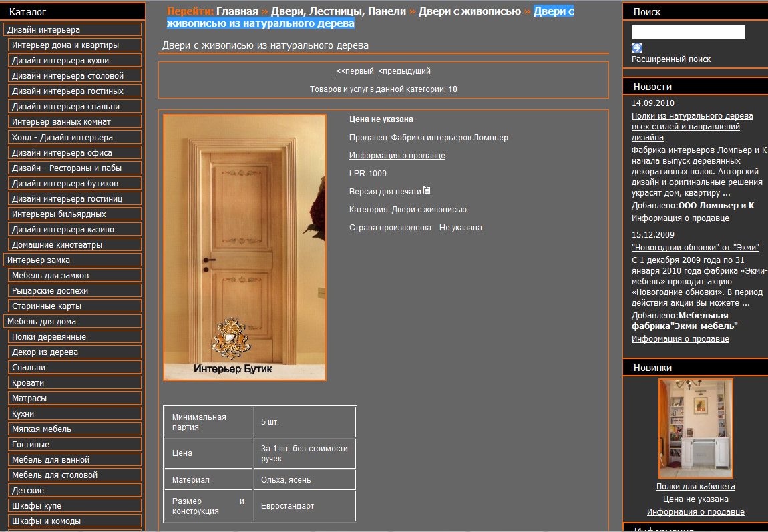Select Мебель для ванной category

tap(74, 459)
